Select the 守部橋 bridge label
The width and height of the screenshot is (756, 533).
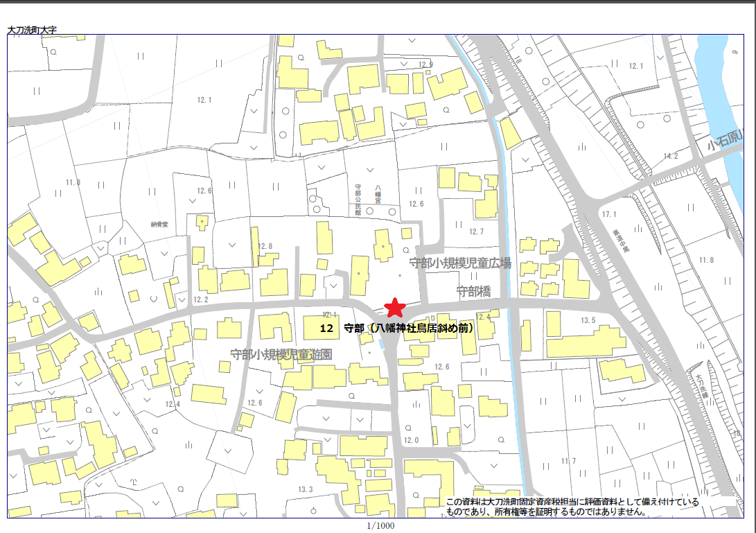pyautogui.click(x=473, y=292)
